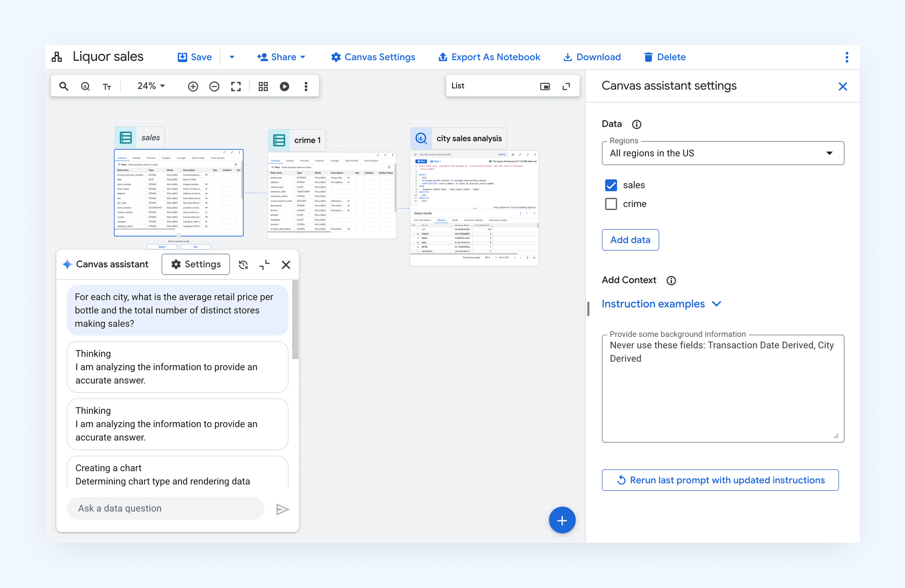Select the city sales analysis query node
This screenshot has width=905, height=588.
click(459, 139)
